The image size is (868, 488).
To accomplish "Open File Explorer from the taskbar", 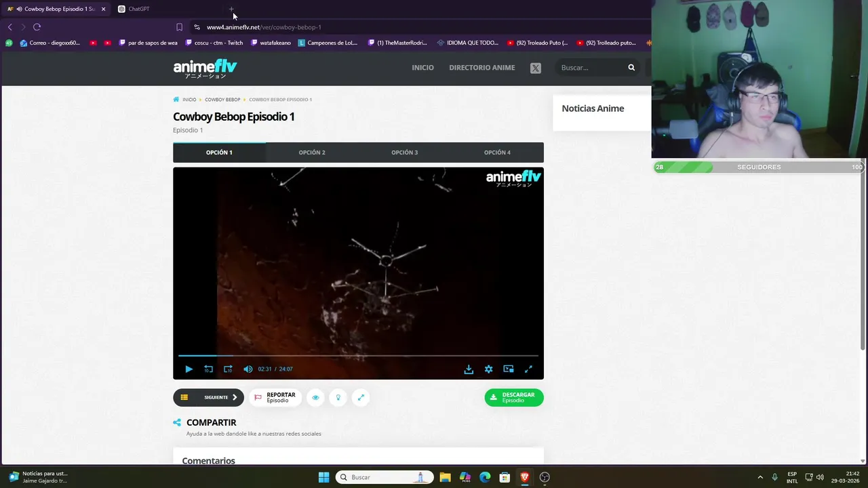I will (x=446, y=477).
